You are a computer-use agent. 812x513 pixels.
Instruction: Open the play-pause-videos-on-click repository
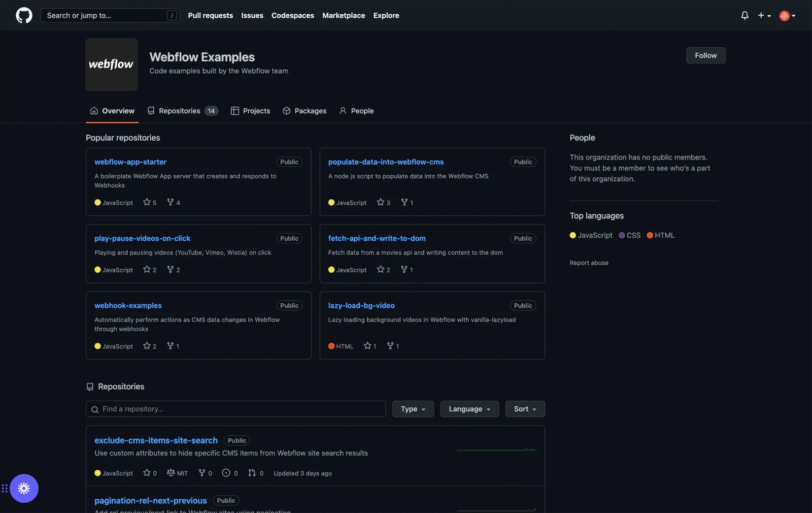click(142, 238)
